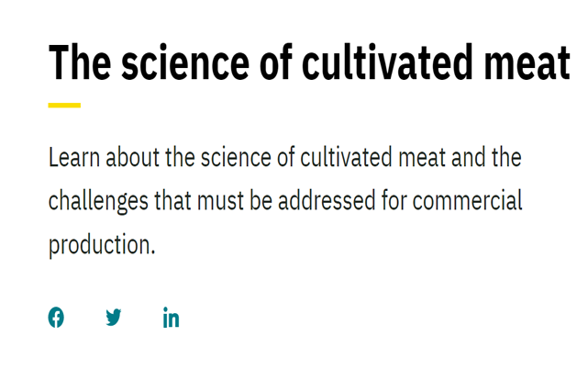
Task: Click the word 'challenges' in the description
Action: pyautogui.click(x=99, y=201)
